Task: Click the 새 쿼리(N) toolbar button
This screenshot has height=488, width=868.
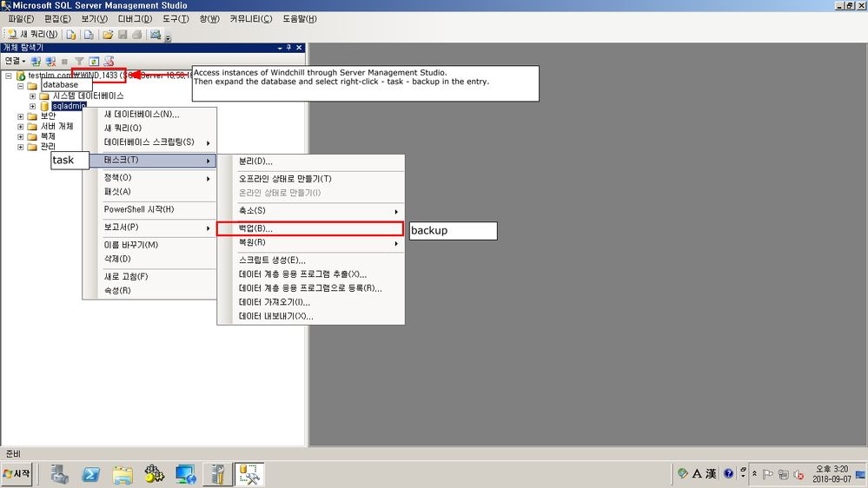Action: pyautogui.click(x=33, y=35)
